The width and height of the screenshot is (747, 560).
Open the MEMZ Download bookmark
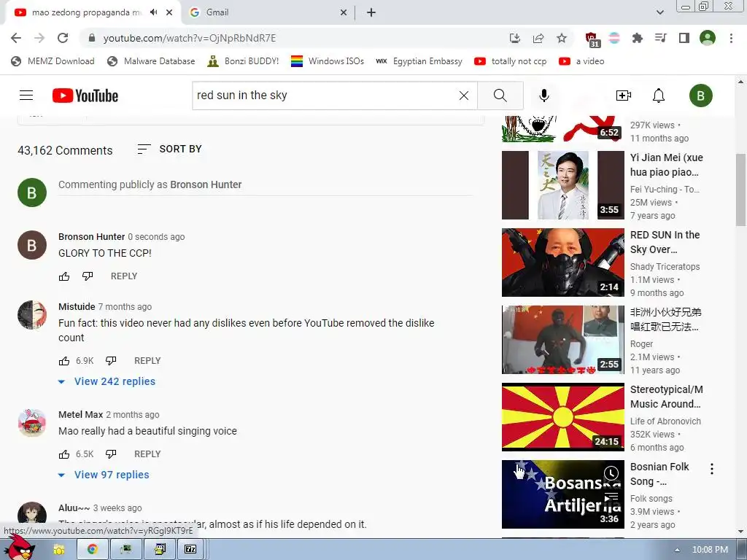point(53,61)
